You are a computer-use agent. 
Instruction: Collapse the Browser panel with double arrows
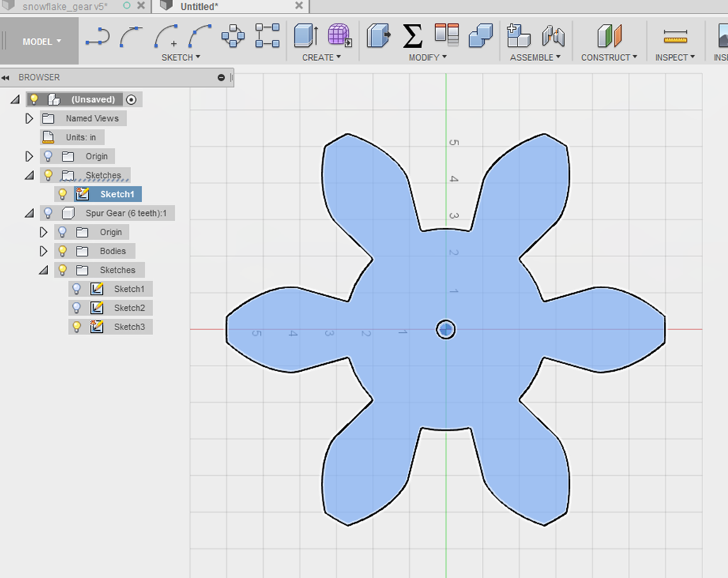click(7, 78)
